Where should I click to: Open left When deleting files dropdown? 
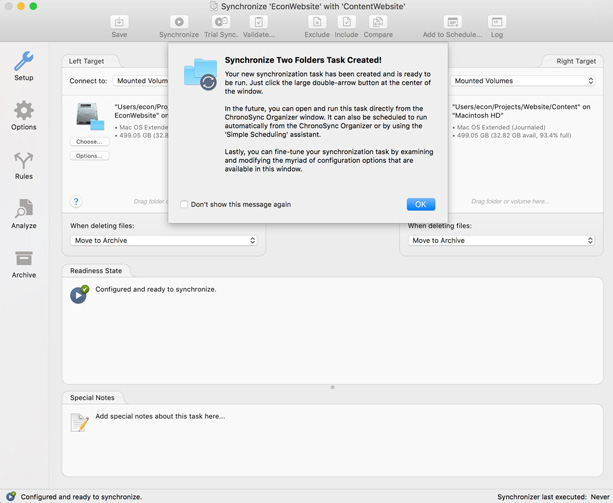tap(164, 240)
